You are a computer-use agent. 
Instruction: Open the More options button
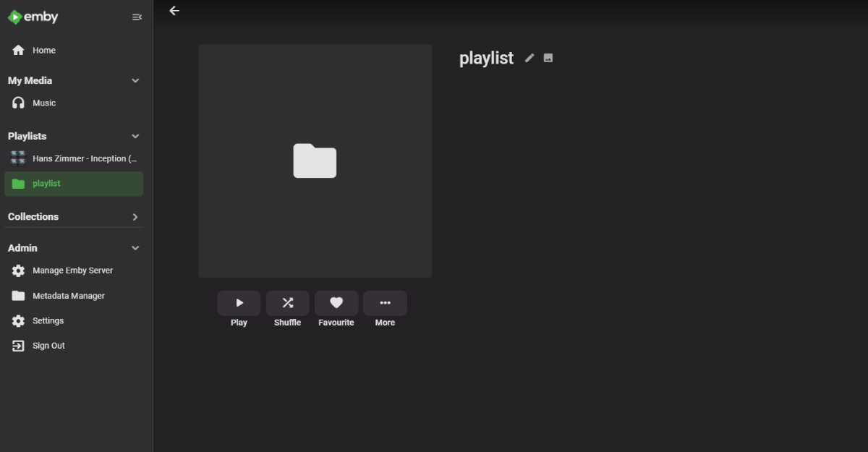(x=385, y=303)
